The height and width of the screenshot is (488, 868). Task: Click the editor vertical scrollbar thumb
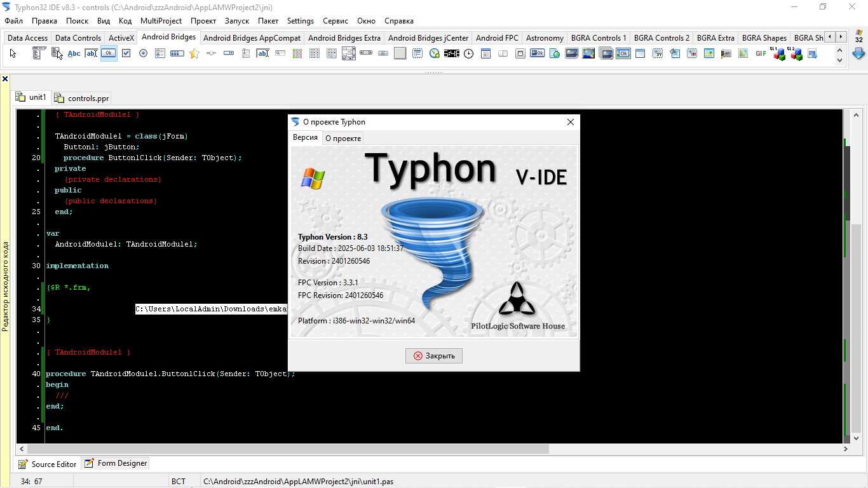pyautogui.click(x=855, y=327)
